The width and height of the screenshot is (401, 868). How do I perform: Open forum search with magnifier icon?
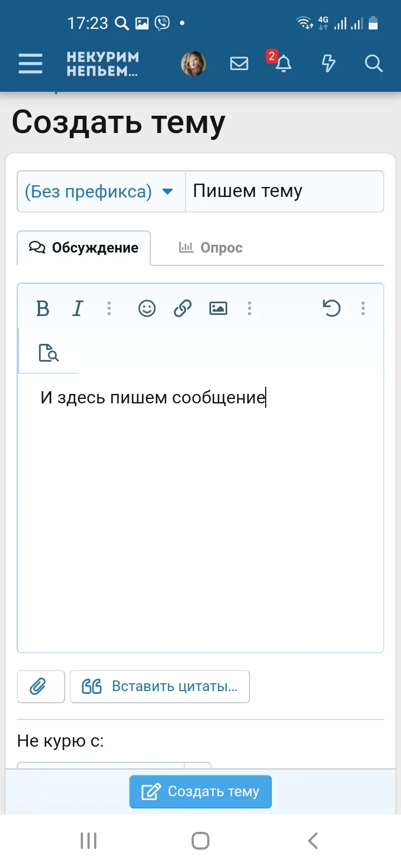tap(374, 64)
